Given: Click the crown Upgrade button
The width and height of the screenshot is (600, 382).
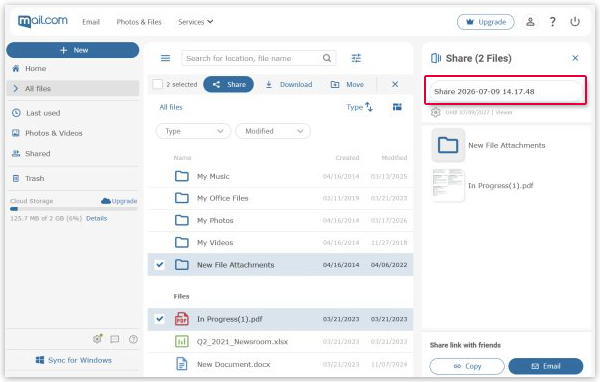Looking at the screenshot, I should coord(486,22).
